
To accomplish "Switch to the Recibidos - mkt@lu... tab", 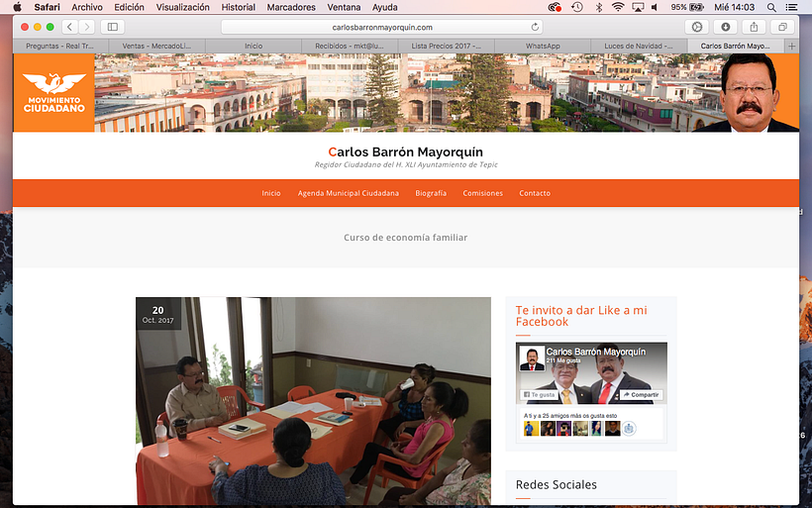I will point(350,47).
